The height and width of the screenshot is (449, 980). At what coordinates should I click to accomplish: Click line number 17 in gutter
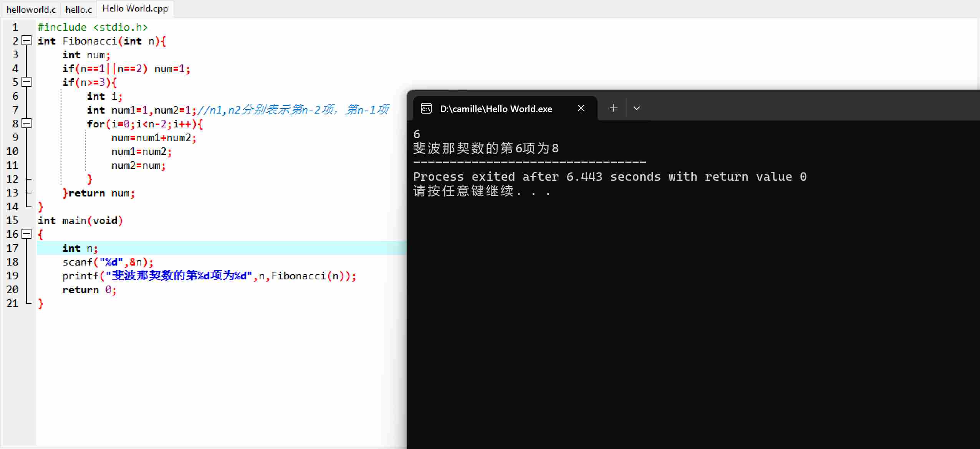click(12, 248)
